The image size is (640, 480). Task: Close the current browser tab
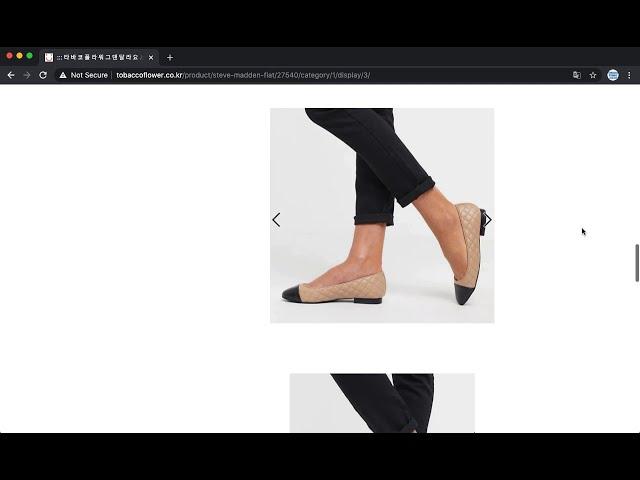151,57
